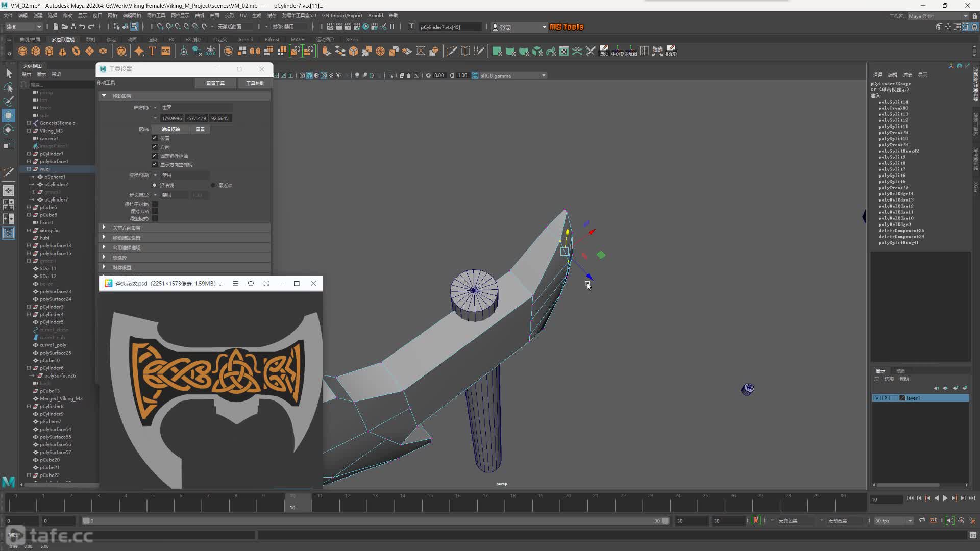980x551 pixels.
Task: Click the Pause Viewport status line icon
Action: tap(392, 27)
